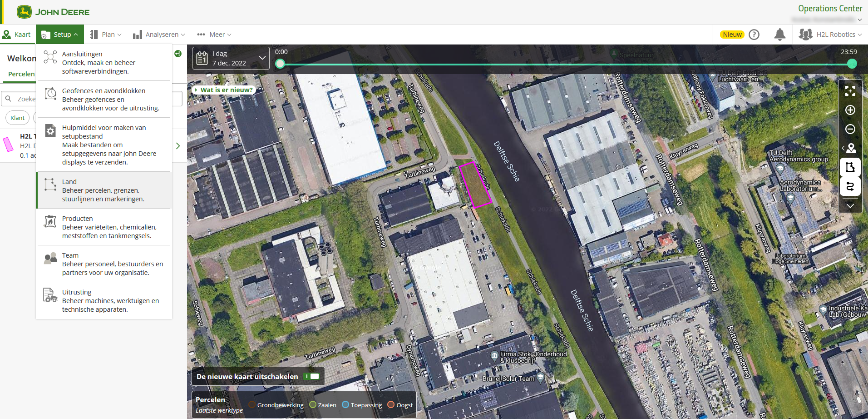This screenshot has width=868, height=419.
Task: Expand more map tools chevron
Action: coord(850,205)
